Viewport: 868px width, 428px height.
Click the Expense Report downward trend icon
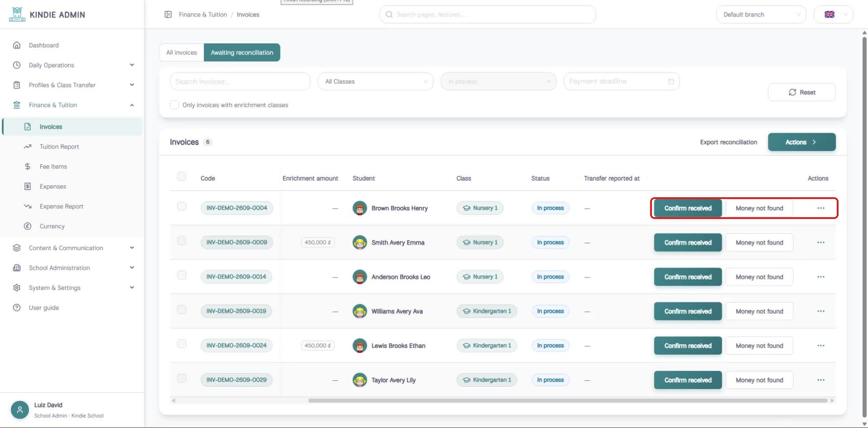click(x=28, y=206)
